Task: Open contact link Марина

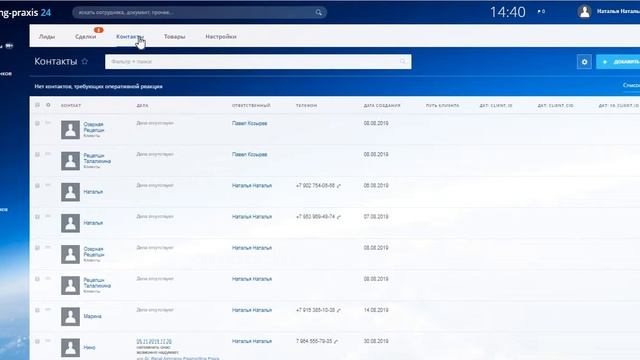Action: (x=93, y=316)
